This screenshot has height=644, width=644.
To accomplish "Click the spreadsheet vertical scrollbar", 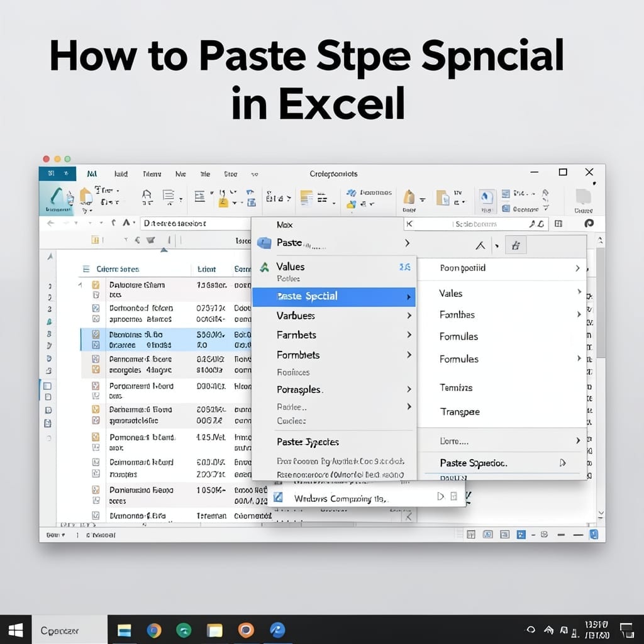I will tap(601, 304).
